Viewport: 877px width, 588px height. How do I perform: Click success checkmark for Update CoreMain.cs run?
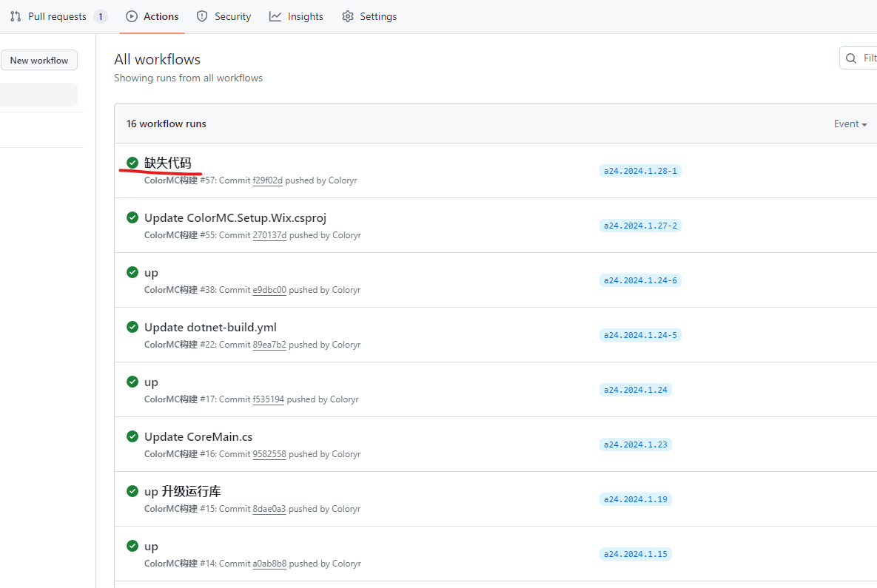point(132,436)
